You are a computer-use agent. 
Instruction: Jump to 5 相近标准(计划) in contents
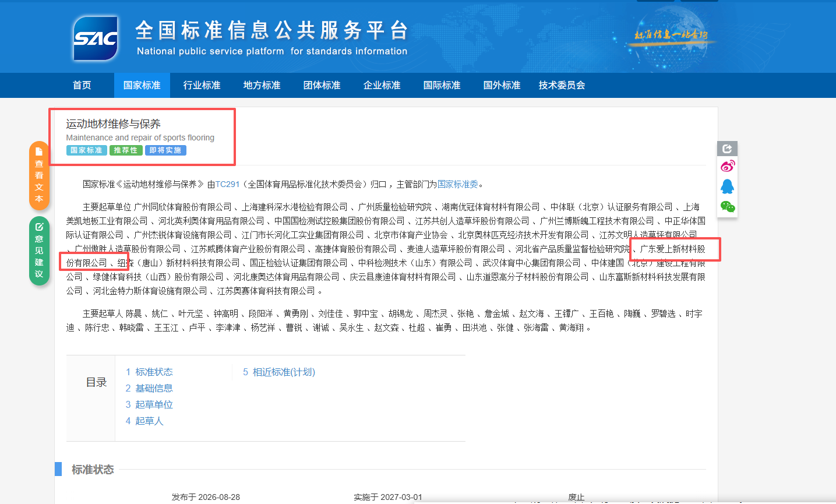[x=279, y=372]
